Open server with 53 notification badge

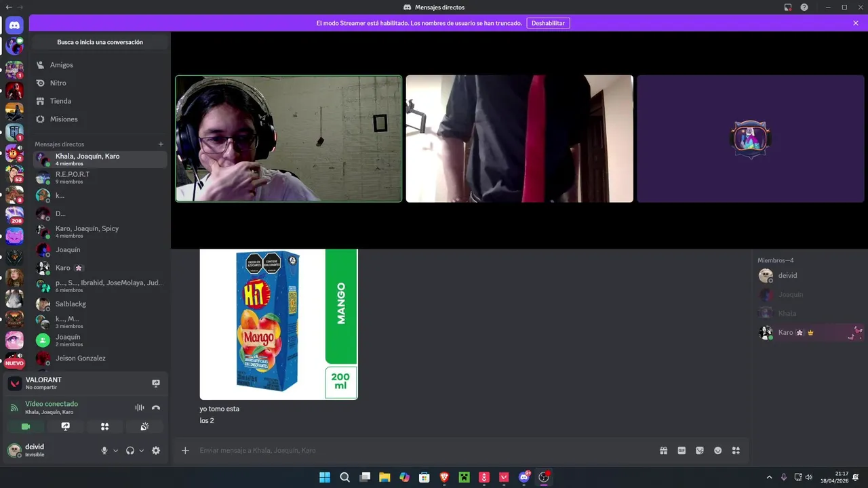pos(15,174)
